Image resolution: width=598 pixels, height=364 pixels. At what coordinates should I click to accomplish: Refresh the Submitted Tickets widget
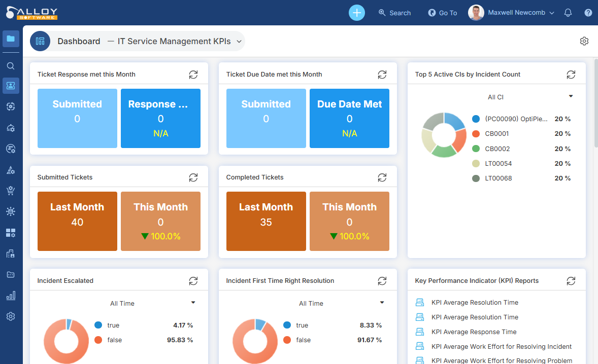(x=193, y=177)
